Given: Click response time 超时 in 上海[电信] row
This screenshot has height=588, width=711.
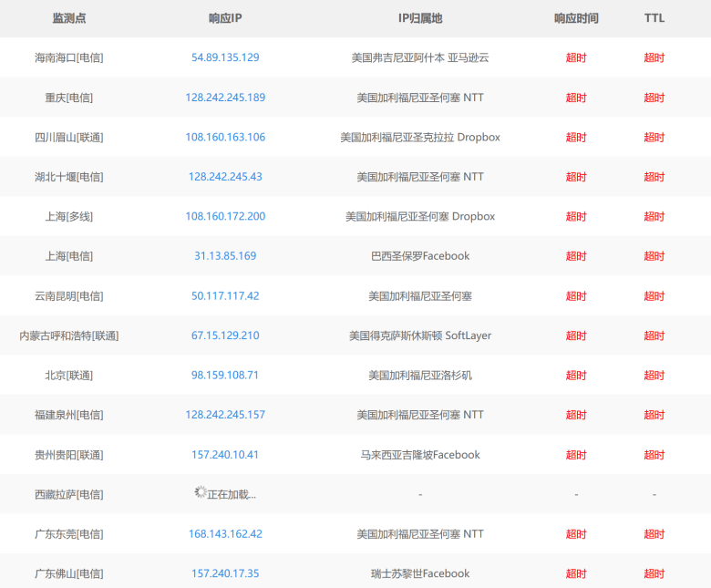Looking at the screenshot, I should (x=576, y=256).
